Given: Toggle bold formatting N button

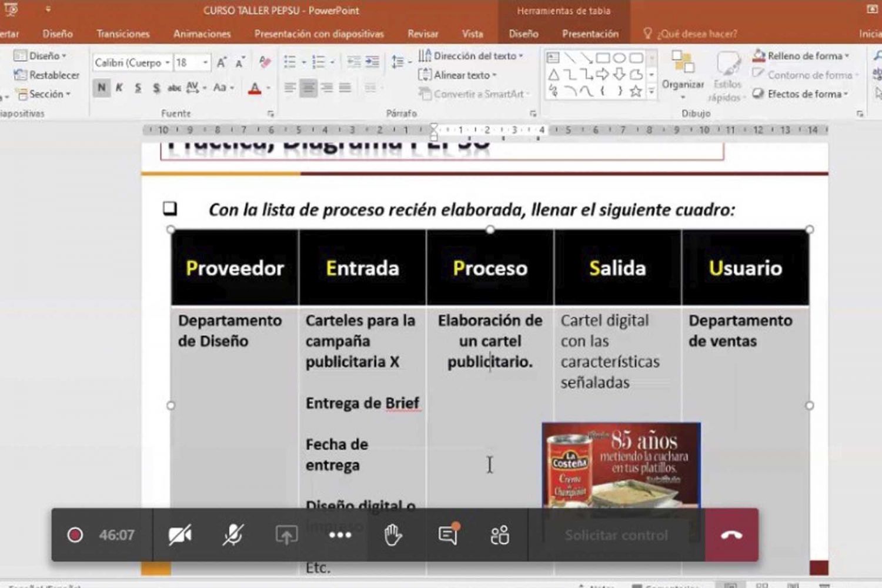Looking at the screenshot, I should coord(102,88).
